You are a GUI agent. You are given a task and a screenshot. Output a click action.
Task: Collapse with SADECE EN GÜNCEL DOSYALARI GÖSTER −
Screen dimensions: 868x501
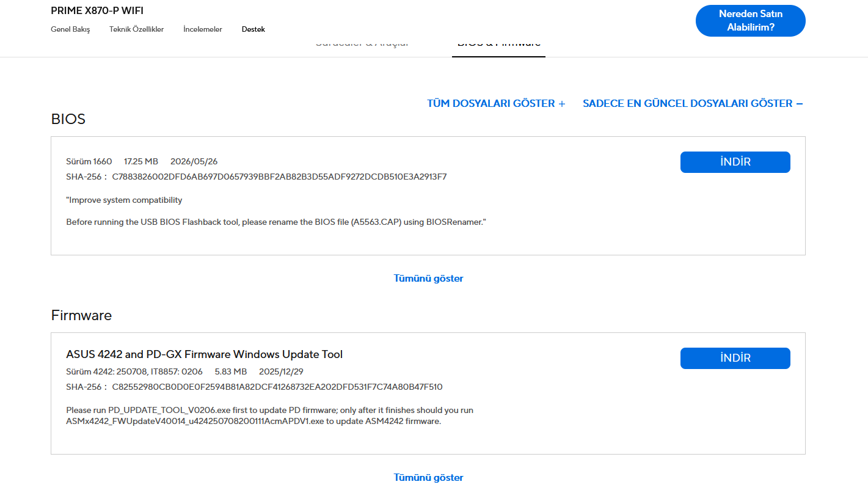pos(693,103)
